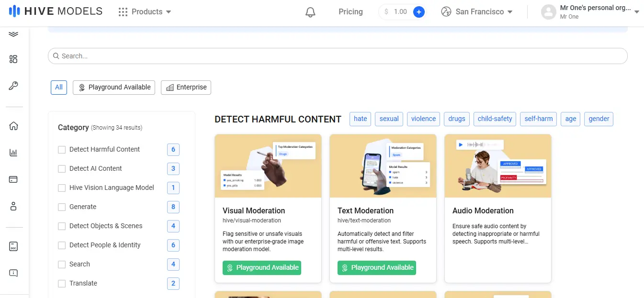
Task: Click the hive/visual-moderation path text
Action: (x=252, y=221)
